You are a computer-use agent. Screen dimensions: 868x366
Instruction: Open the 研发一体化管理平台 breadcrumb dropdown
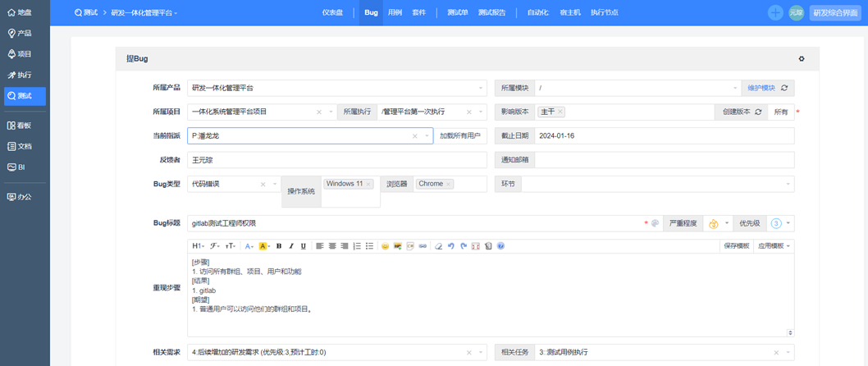click(x=144, y=13)
